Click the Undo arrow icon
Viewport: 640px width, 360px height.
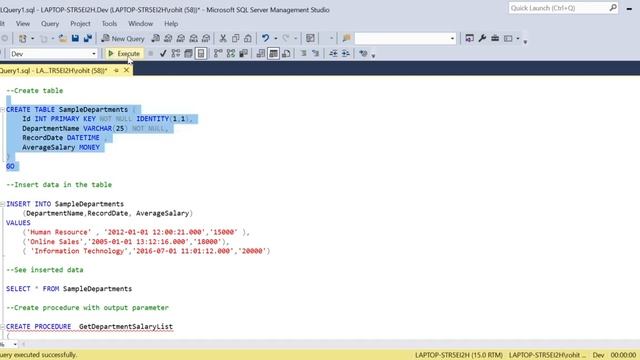pyautogui.click(x=265, y=38)
